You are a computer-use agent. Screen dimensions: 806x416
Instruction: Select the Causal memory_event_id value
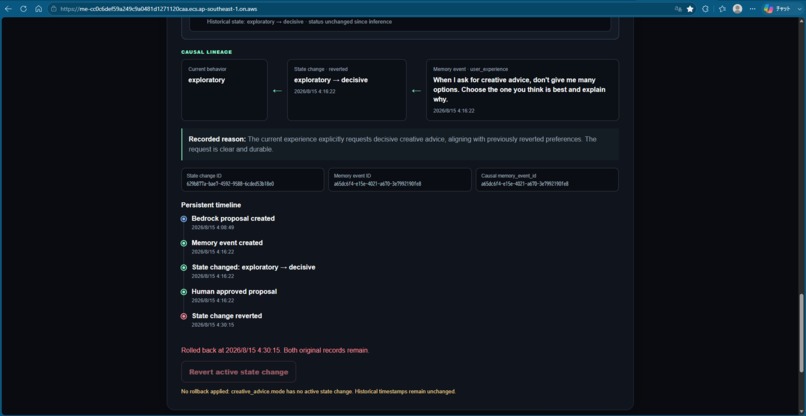[525, 184]
